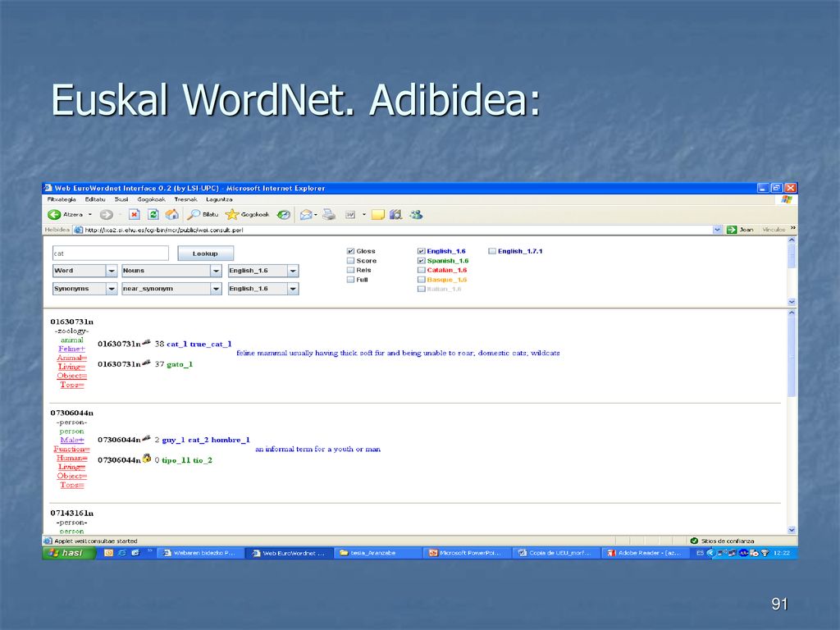Click the edit document toolbar icon
Screen dimensions: 840x630
(x=350, y=215)
